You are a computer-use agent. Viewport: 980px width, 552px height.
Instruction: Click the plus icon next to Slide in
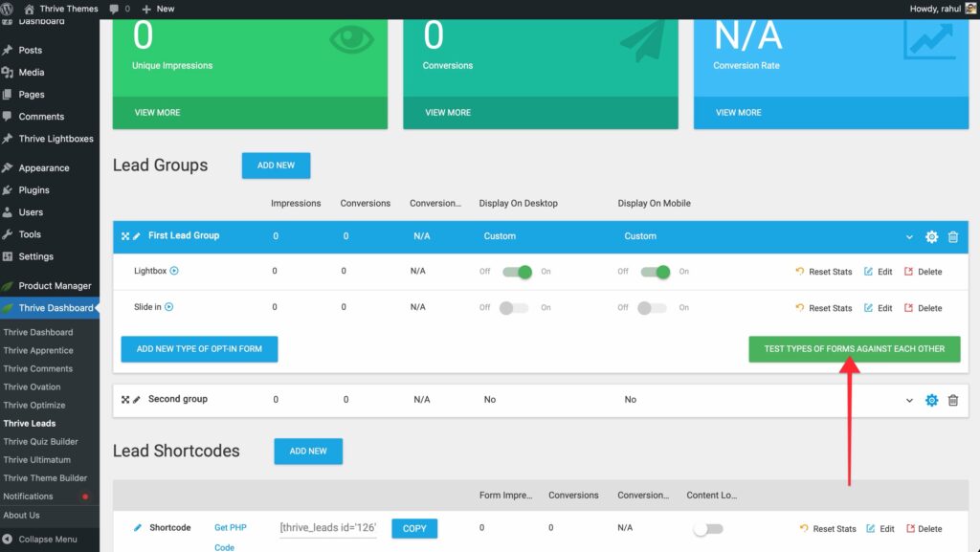(169, 307)
